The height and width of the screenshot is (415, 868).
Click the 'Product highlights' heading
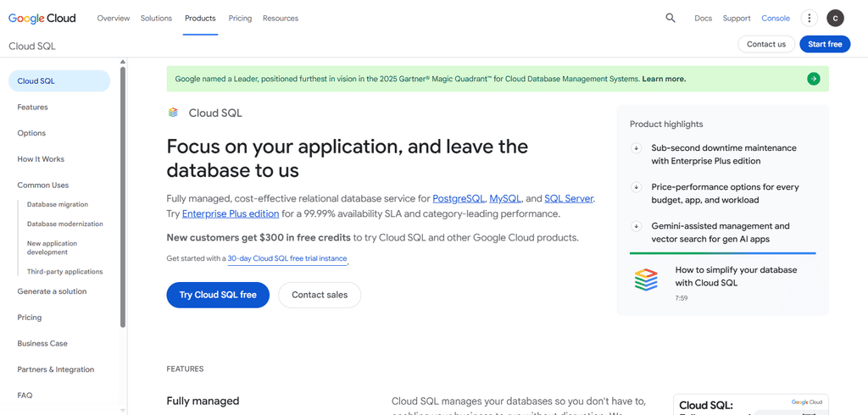(666, 124)
